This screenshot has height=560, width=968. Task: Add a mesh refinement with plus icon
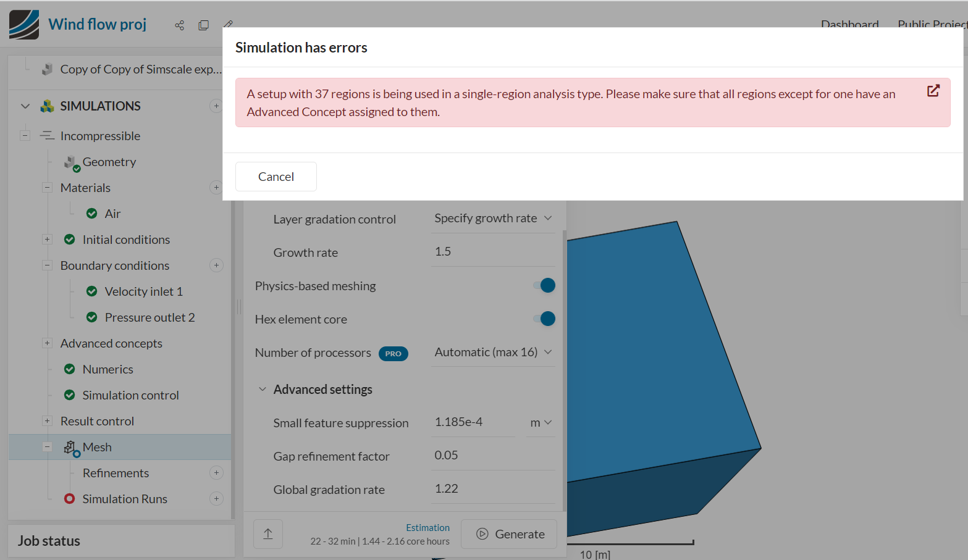tap(216, 473)
